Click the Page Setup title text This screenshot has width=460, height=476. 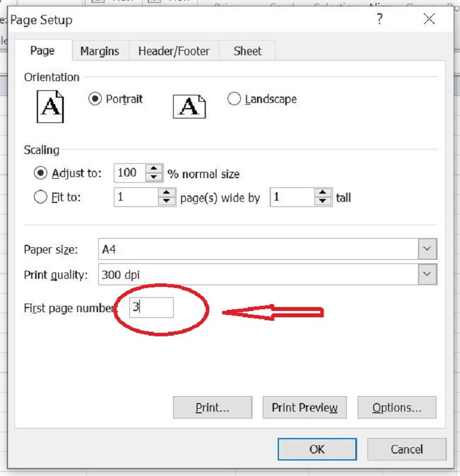[x=41, y=20]
